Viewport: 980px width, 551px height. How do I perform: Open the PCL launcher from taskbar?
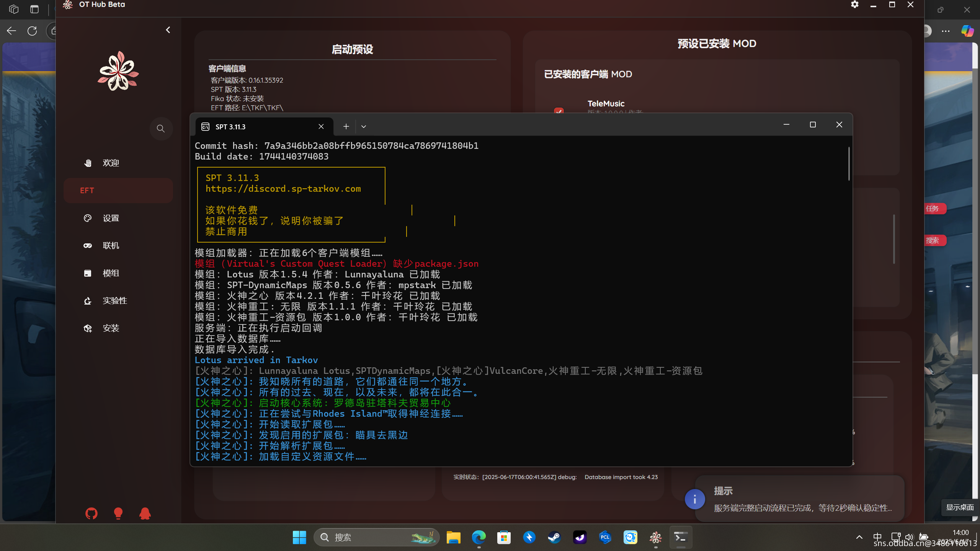pos(605,537)
